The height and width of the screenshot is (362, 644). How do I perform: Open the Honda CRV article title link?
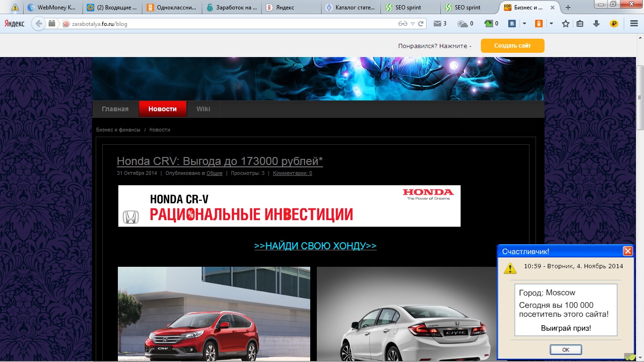(x=220, y=161)
